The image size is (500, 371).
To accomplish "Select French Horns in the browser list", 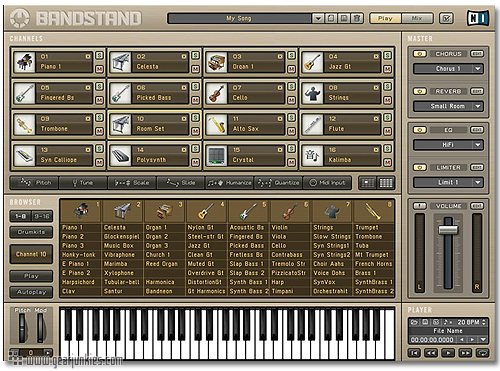I will [x=373, y=264].
